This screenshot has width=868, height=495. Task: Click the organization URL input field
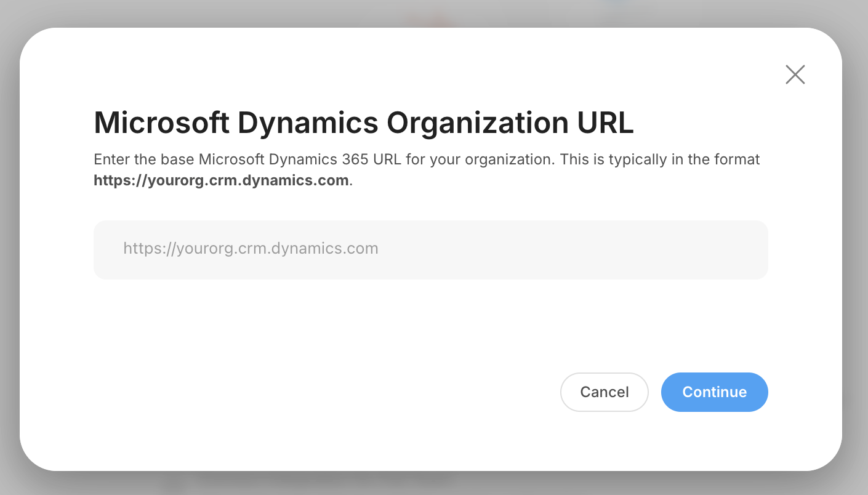pos(430,249)
